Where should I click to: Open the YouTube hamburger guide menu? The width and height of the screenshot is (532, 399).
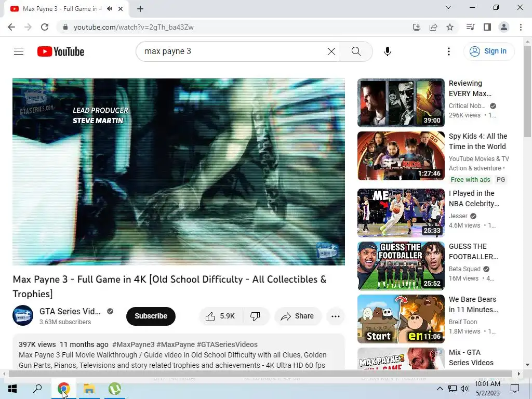coord(19,51)
